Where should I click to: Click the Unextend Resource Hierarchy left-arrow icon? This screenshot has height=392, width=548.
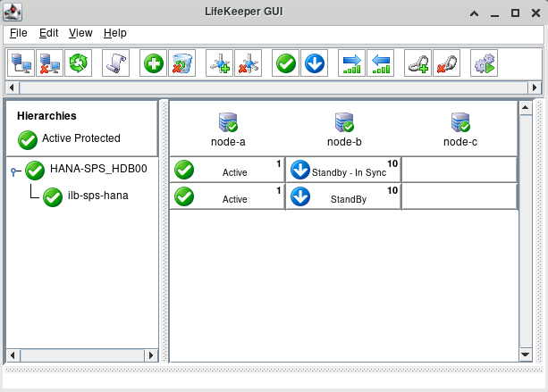point(380,63)
